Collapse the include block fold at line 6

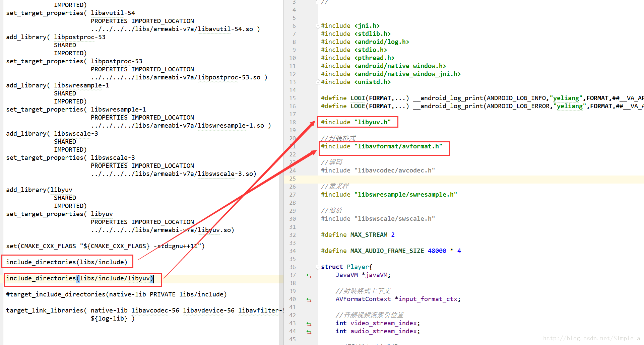[318, 26]
